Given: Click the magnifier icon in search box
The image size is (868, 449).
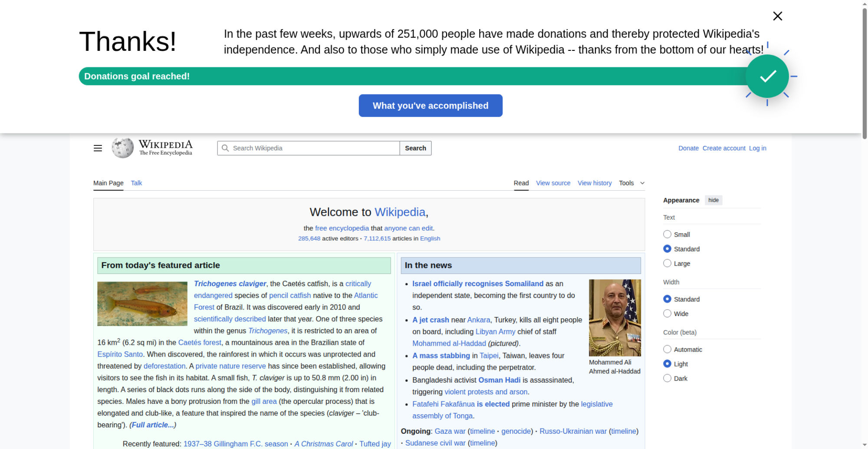Looking at the screenshot, I should click(x=225, y=148).
